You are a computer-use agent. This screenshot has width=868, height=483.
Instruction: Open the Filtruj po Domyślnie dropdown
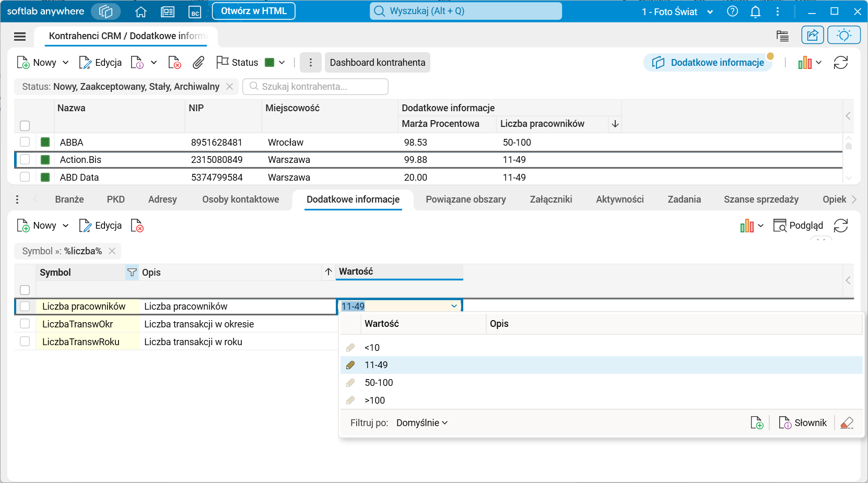pyautogui.click(x=422, y=423)
